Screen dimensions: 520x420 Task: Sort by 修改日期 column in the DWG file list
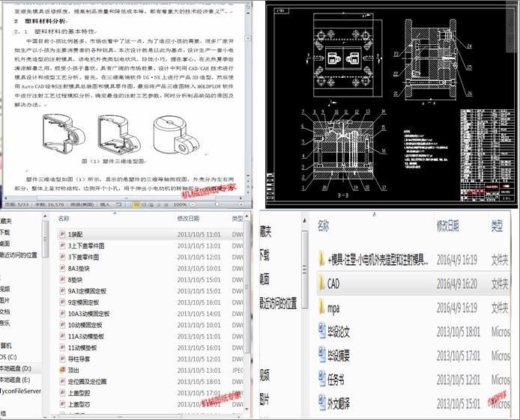pyautogui.click(x=188, y=219)
